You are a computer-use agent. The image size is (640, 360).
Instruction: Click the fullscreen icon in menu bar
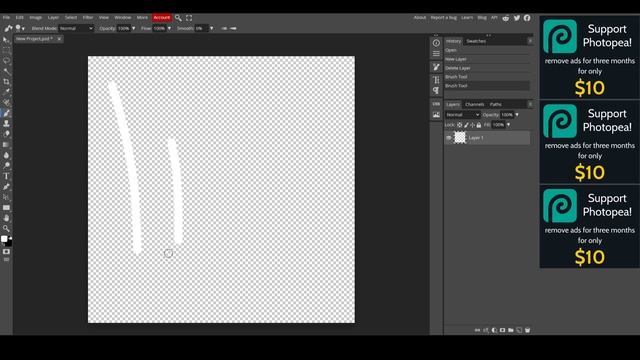189,18
